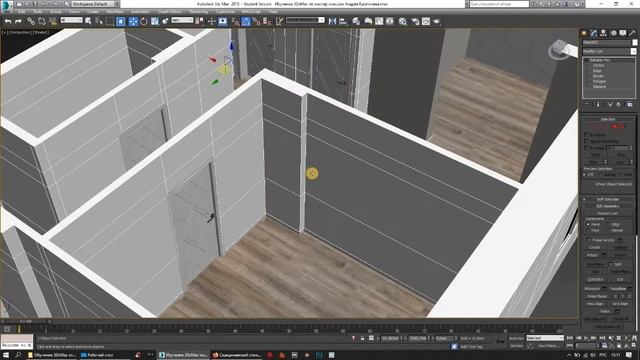Activate the Select and Move tool
Screen dimensions: 640x360
[x=133, y=21]
